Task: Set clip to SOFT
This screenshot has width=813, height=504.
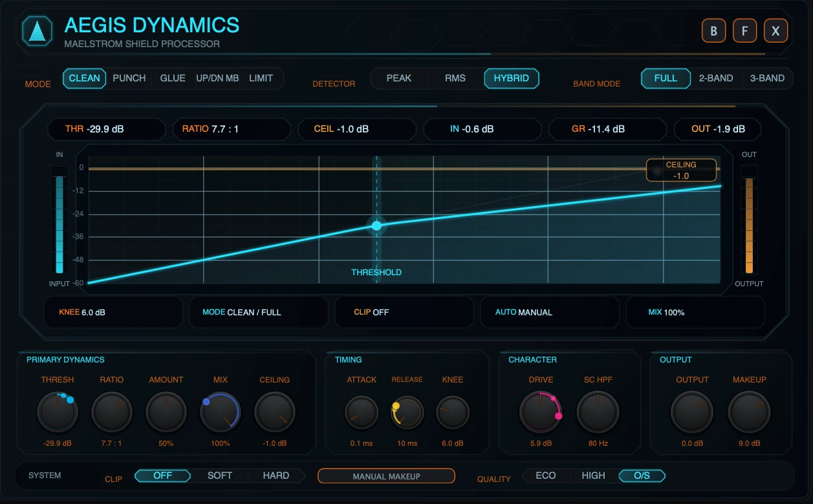Action: pyautogui.click(x=220, y=476)
